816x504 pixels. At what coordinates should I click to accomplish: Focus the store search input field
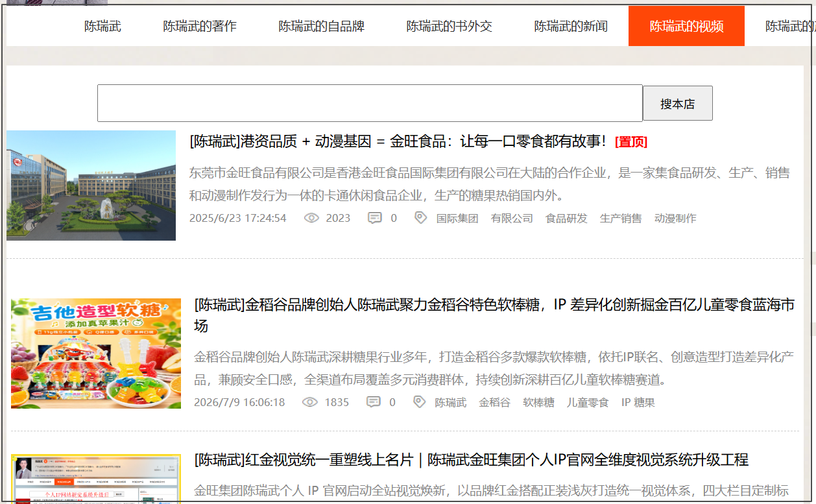(370, 103)
